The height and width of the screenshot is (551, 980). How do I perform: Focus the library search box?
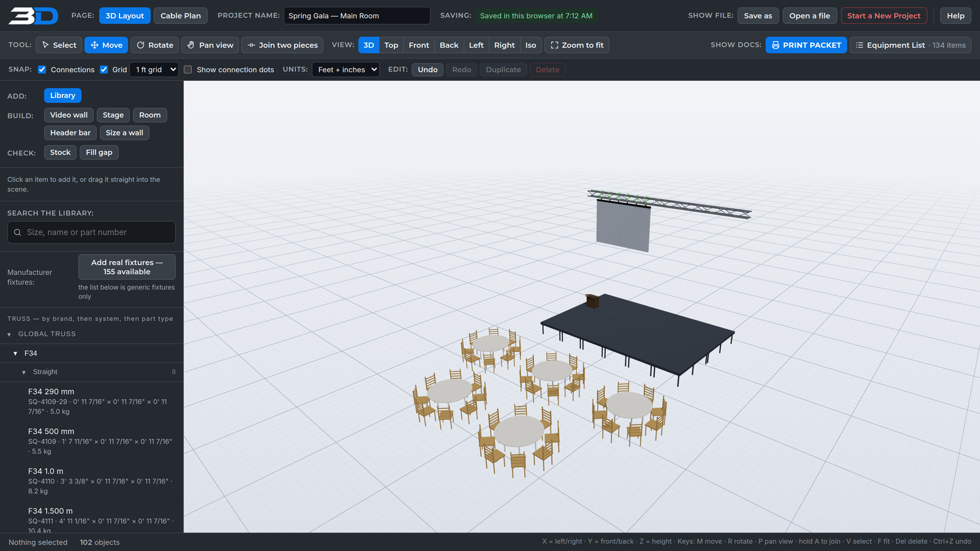91,233
